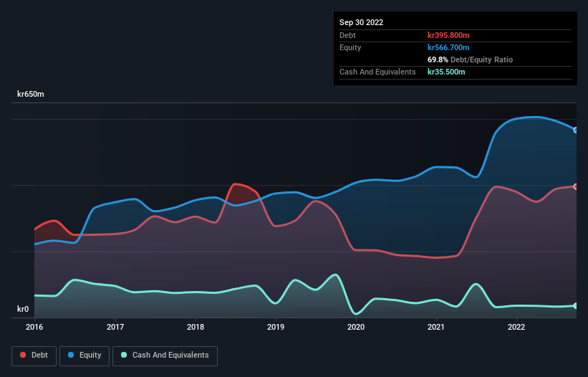This screenshot has height=377, width=588.
Task: Select the Debt endpoint marker at Sep 2022
Action: 576,186
